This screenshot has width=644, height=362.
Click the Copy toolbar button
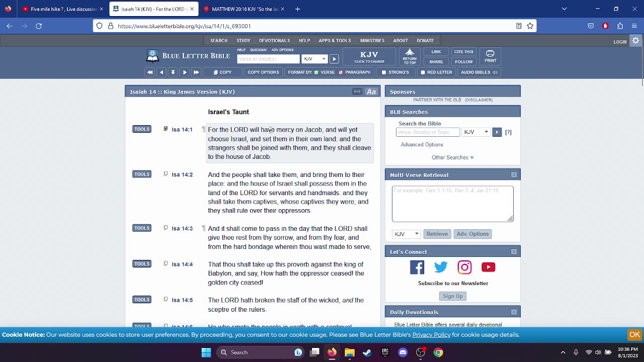pyautogui.click(x=222, y=72)
